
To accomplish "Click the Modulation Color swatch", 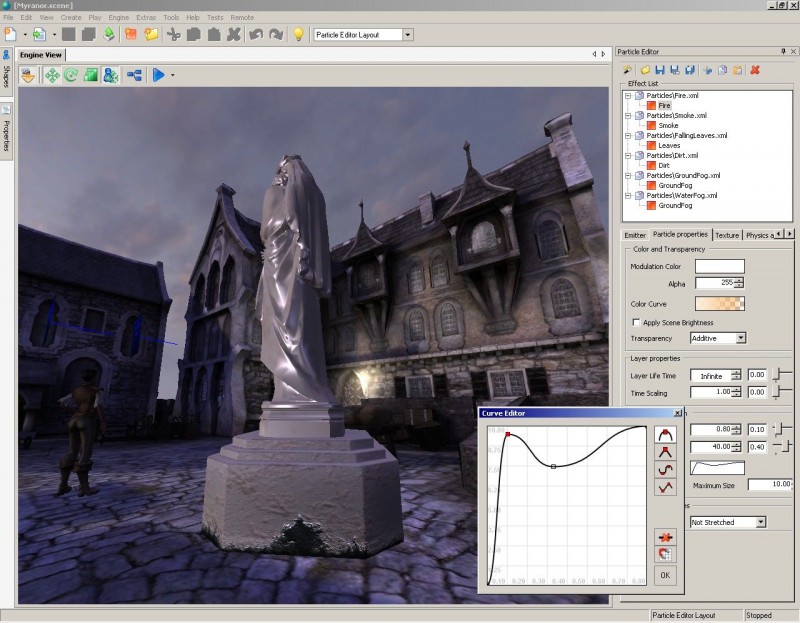I will coord(720,266).
